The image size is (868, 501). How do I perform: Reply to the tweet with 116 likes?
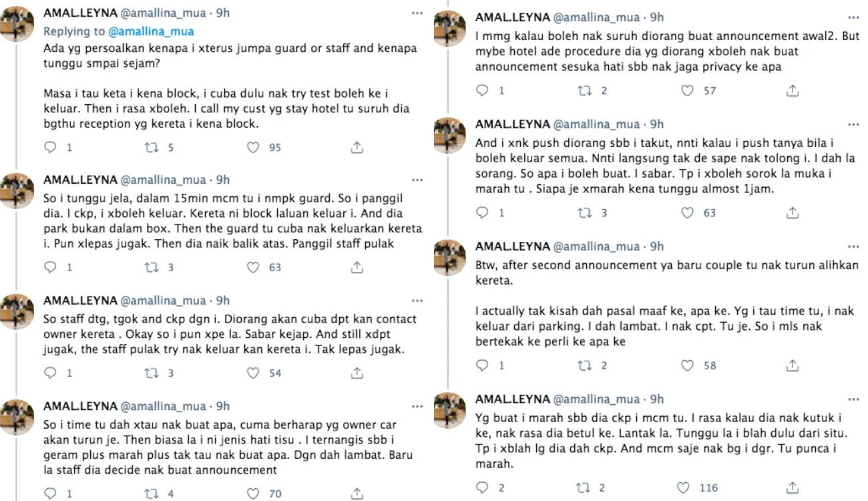pyautogui.click(x=483, y=488)
